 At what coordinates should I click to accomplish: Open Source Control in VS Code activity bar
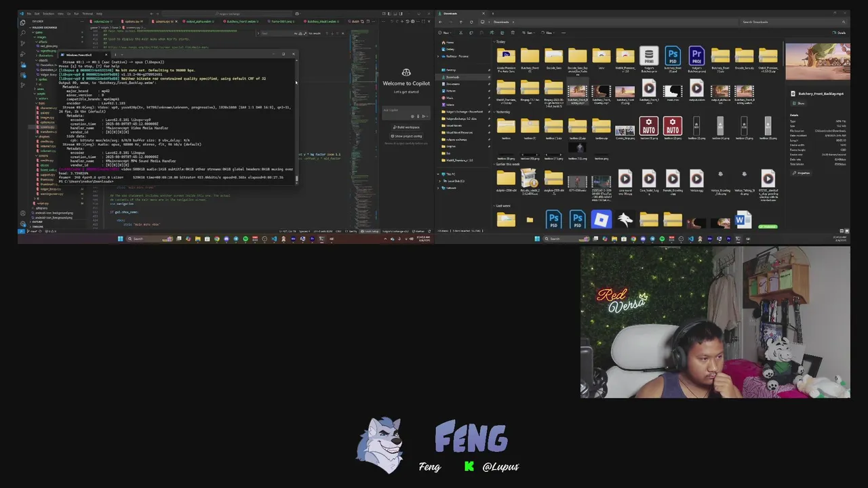(x=22, y=43)
